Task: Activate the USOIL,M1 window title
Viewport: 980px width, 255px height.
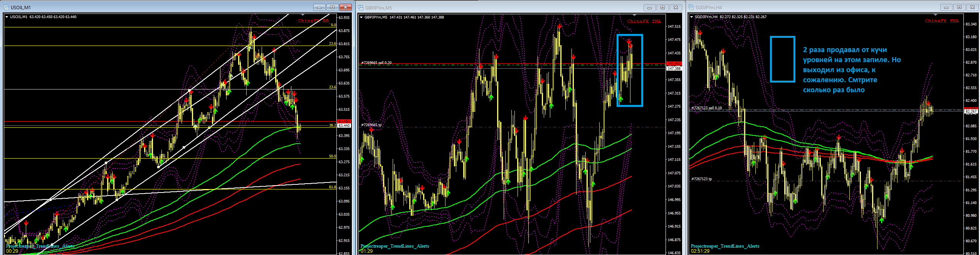Action: 21,8
